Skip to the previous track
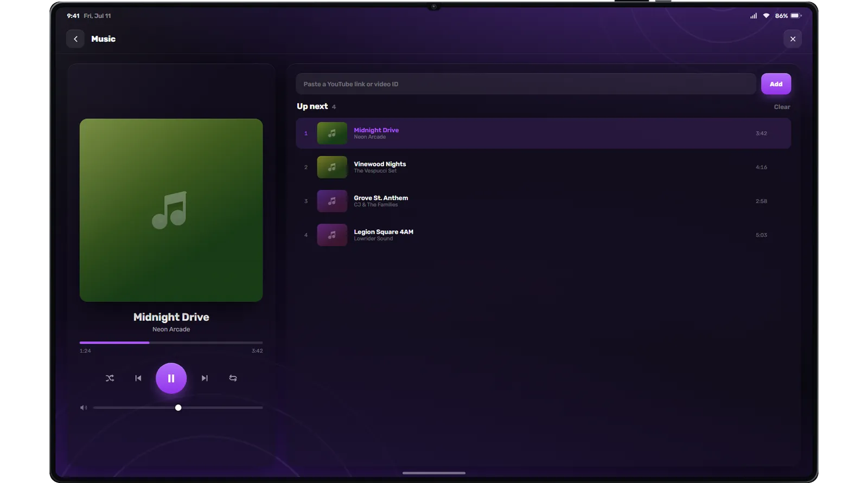 coord(138,378)
